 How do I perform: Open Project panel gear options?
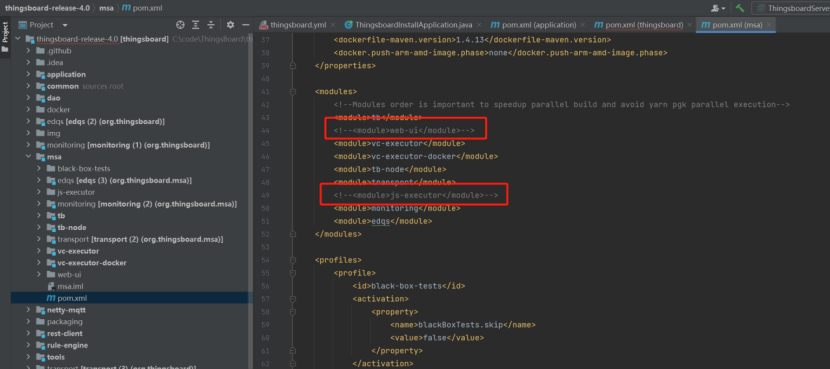230,25
